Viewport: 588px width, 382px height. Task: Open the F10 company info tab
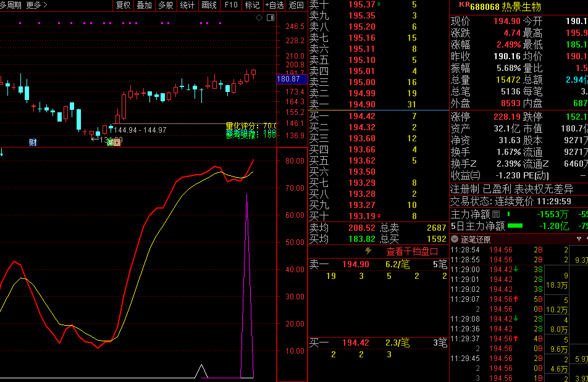231,5
